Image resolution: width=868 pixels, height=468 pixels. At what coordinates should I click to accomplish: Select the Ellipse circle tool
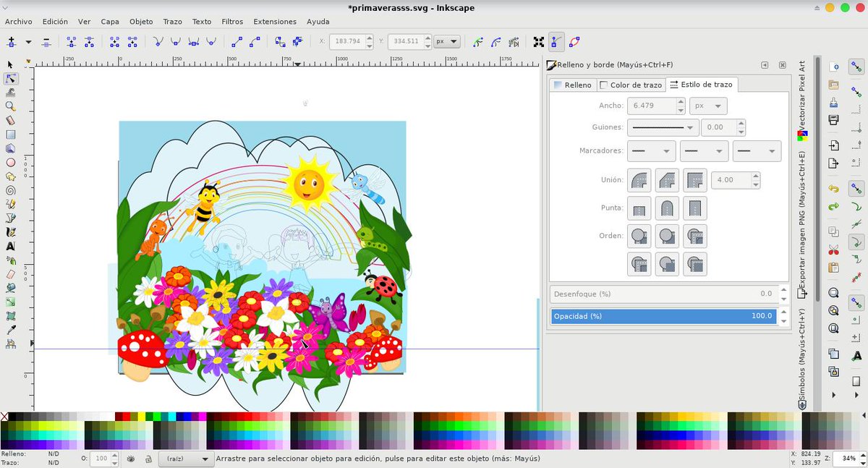coord(10,162)
